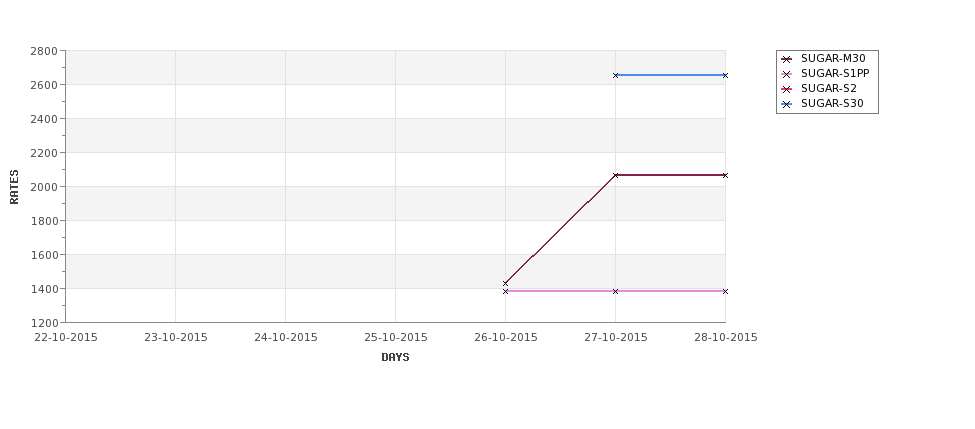Click the DAYS axis title
The height and width of the screenshot is (429, 975).
coord(395,358)
